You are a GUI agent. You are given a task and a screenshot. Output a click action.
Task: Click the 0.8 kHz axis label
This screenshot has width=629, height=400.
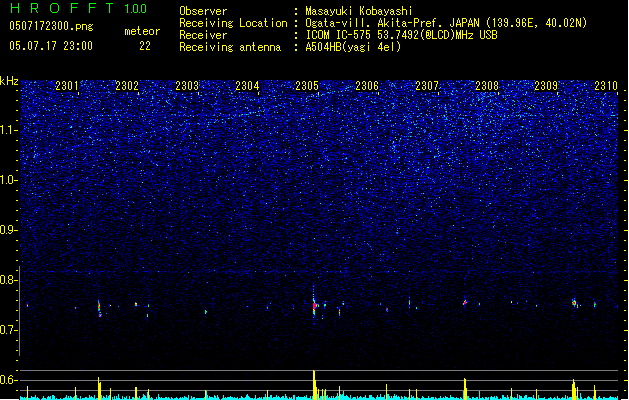(x=9, y=280)
